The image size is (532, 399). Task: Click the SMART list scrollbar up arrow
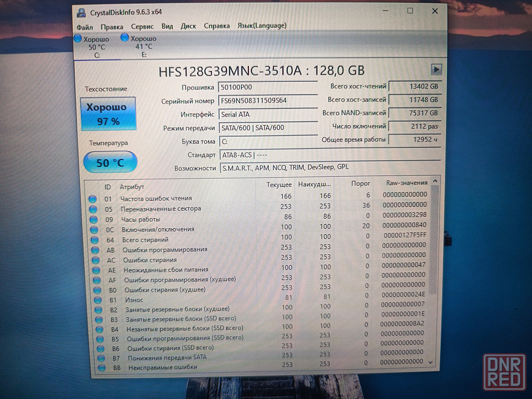[x=435, y=181]
